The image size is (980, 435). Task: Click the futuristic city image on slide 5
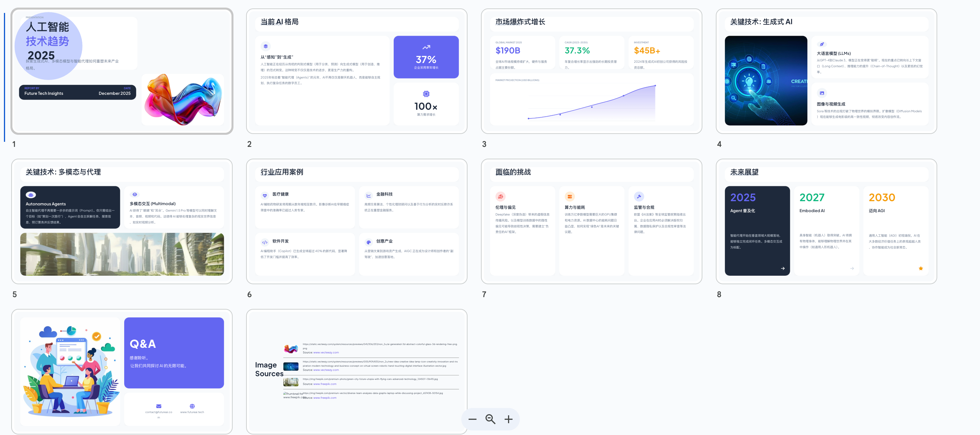pos(122,254)
